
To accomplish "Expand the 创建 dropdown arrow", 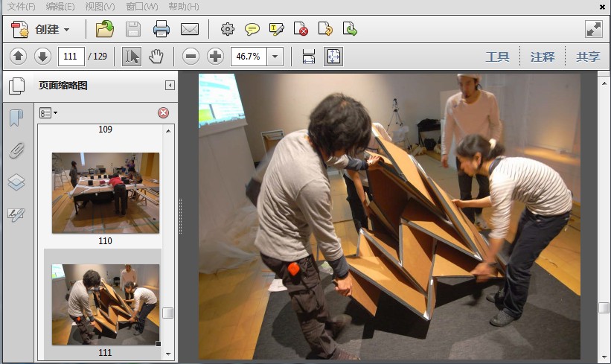I will click(67, 30).
